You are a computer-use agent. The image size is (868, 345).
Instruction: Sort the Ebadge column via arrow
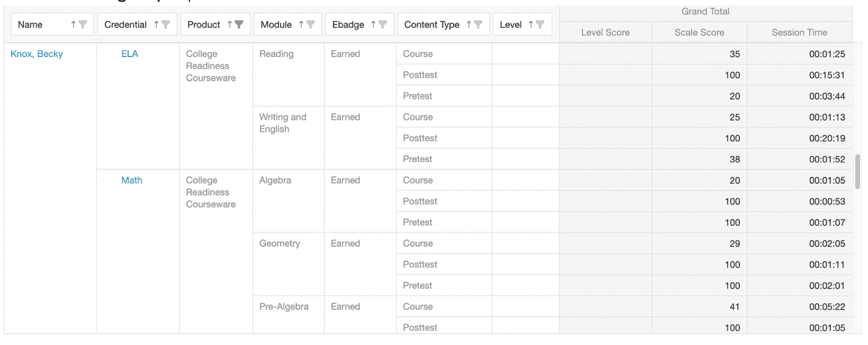(x=373, y=25)
